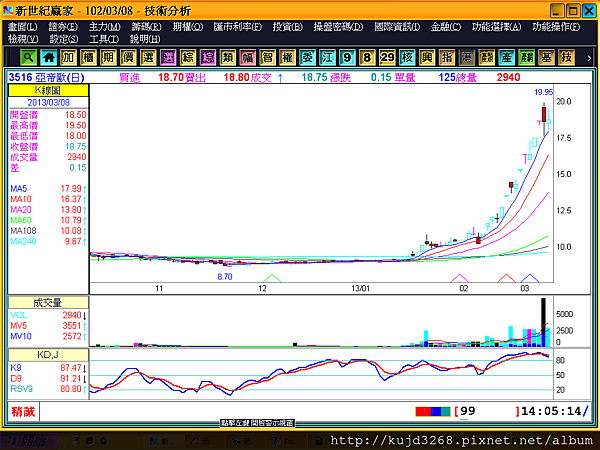Viewport: 600px width, 450px height.
Task: Open the 投資(B) menu
Action: [287, 27]
